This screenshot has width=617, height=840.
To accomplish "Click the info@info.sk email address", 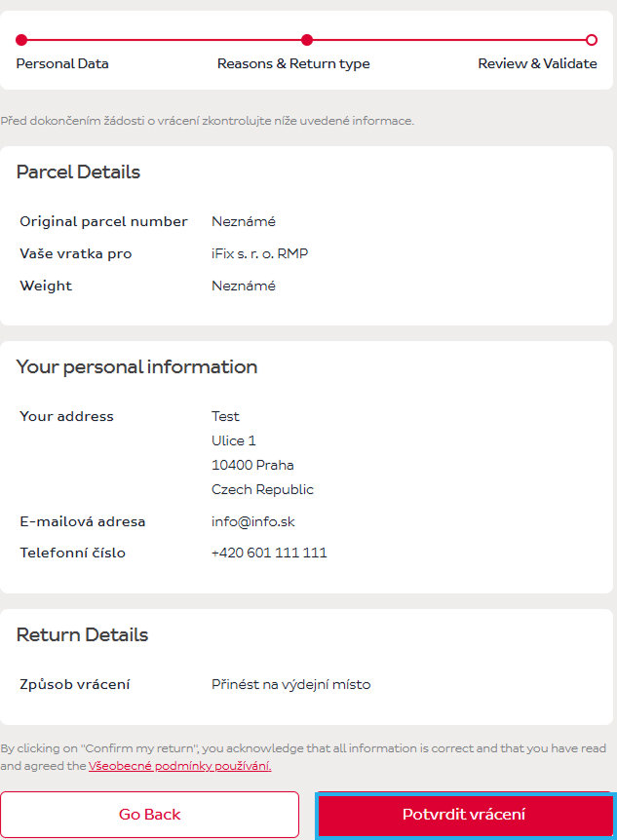I will [x=252, y=521].
